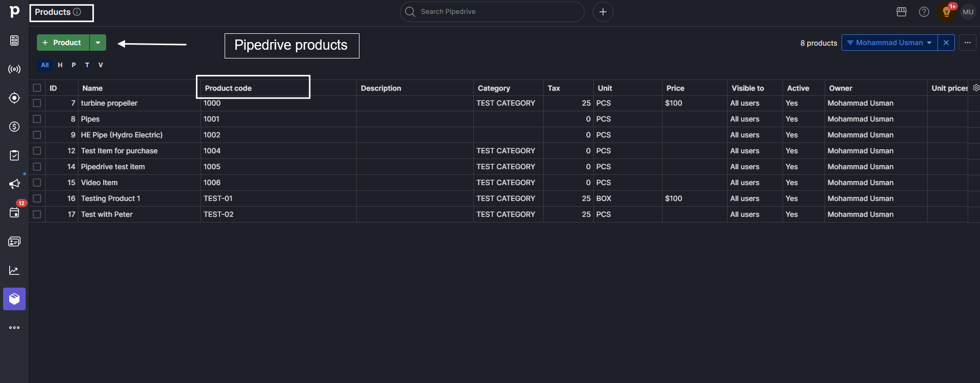Clear the Mohammad Usman filter with X

coord(946,43)
